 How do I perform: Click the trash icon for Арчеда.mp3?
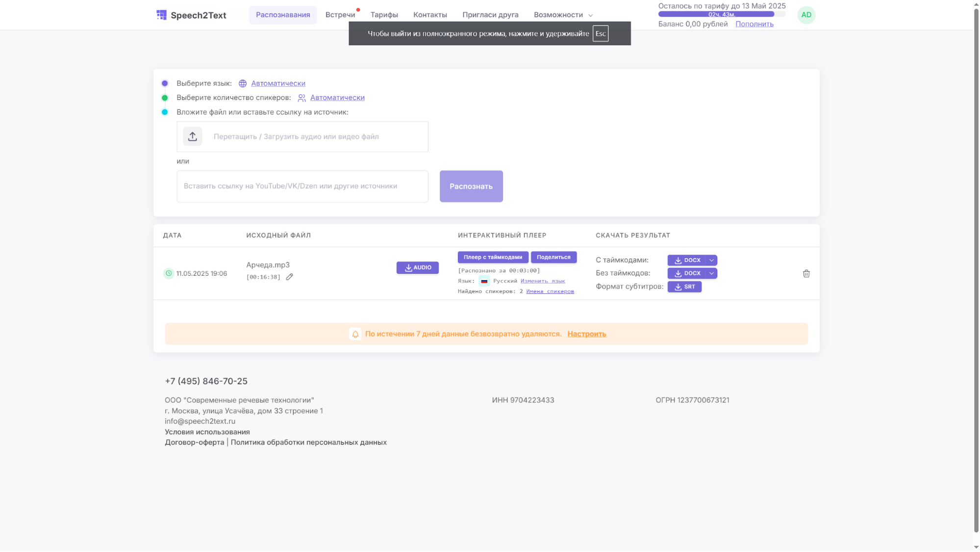pos(806,274)
